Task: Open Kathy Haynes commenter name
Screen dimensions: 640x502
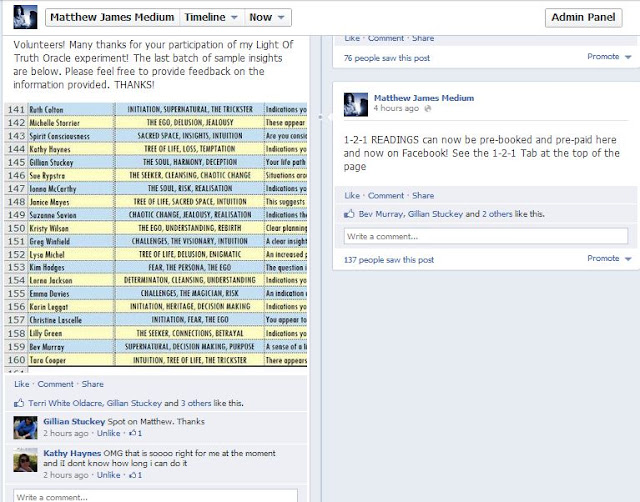Action: click(72, 453)
